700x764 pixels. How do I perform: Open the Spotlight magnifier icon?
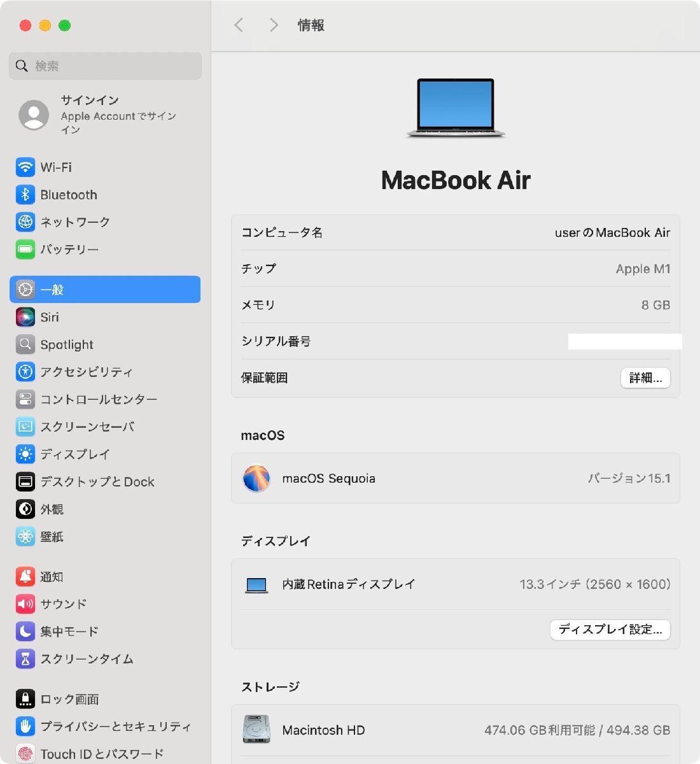tap(25, 344)
